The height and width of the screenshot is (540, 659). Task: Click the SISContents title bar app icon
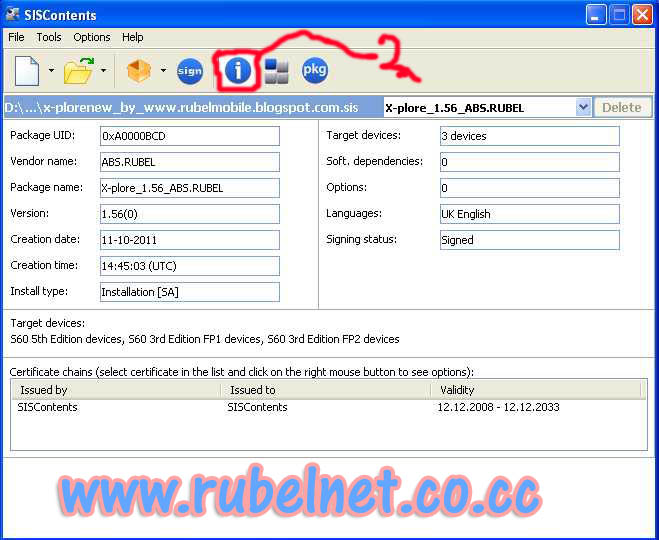(x=12, y=15)
